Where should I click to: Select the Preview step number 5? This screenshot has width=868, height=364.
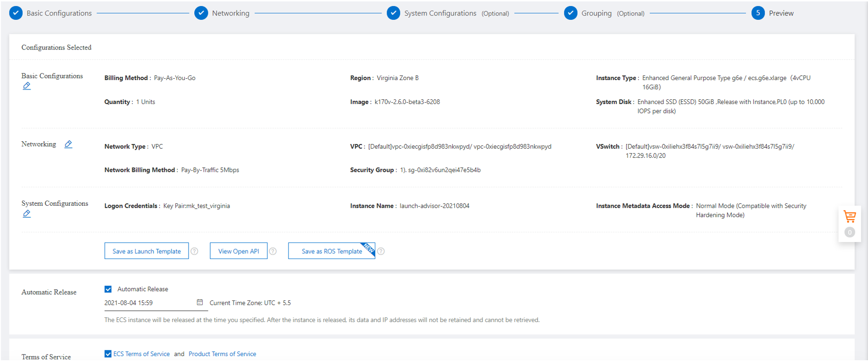tap(758, 13)
